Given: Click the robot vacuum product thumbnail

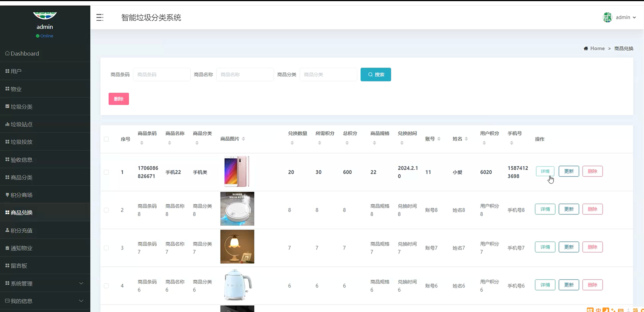Looking at the screenshot, I should coord(237,209).
